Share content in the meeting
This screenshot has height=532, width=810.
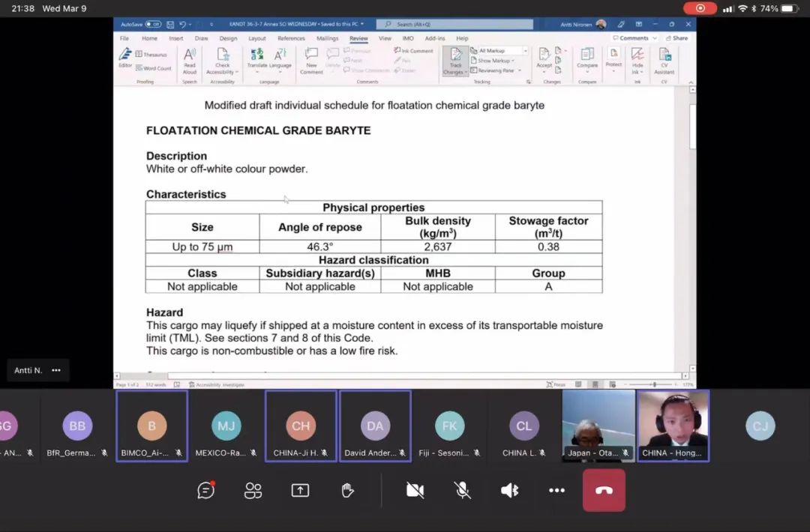pyautogui.click(x=300, y=490)
